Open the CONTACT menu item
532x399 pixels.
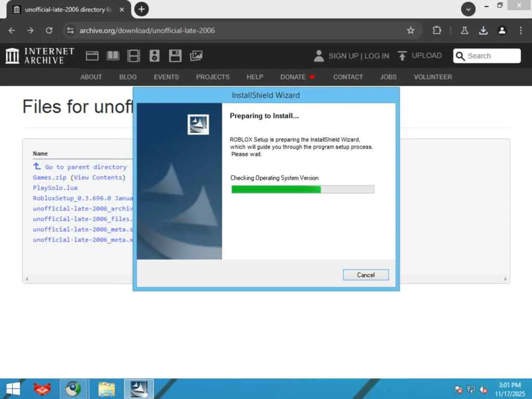pos(348,77)
